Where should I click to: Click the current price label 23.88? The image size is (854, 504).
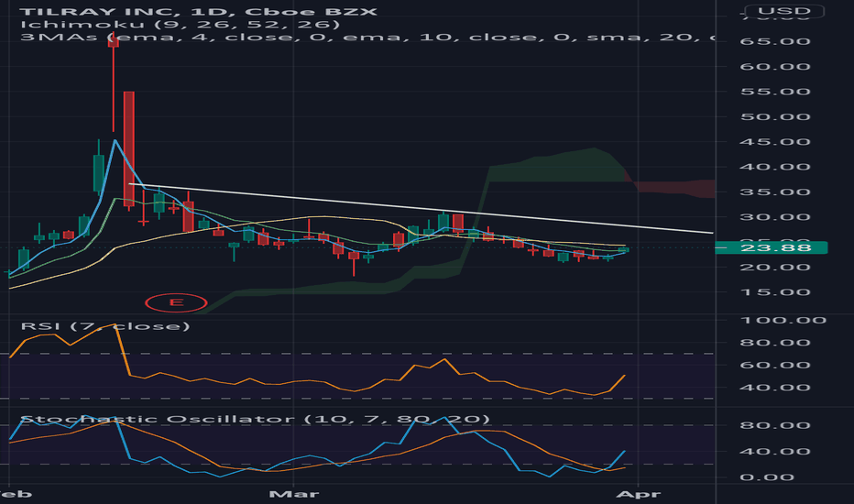tap(771, 248)
